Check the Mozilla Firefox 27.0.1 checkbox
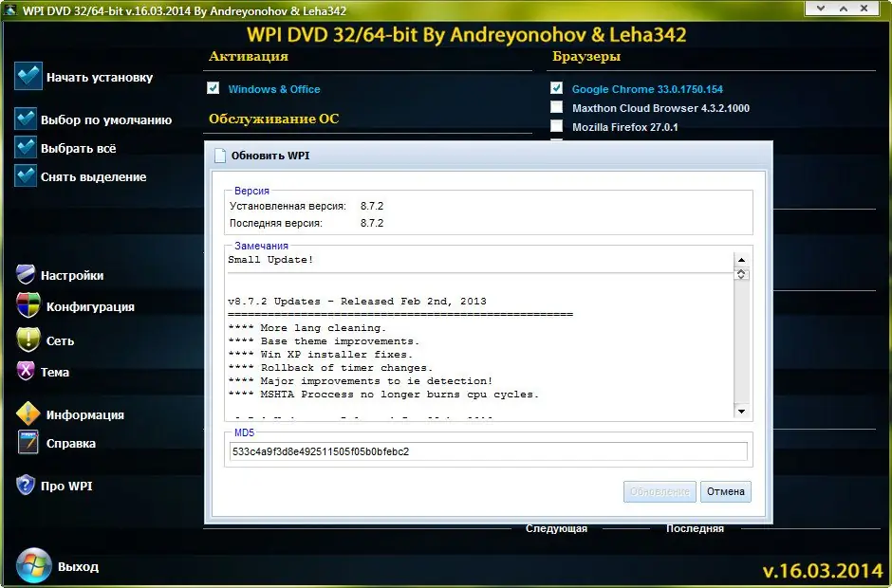This screenshot has height=588, width=892. 556,126
